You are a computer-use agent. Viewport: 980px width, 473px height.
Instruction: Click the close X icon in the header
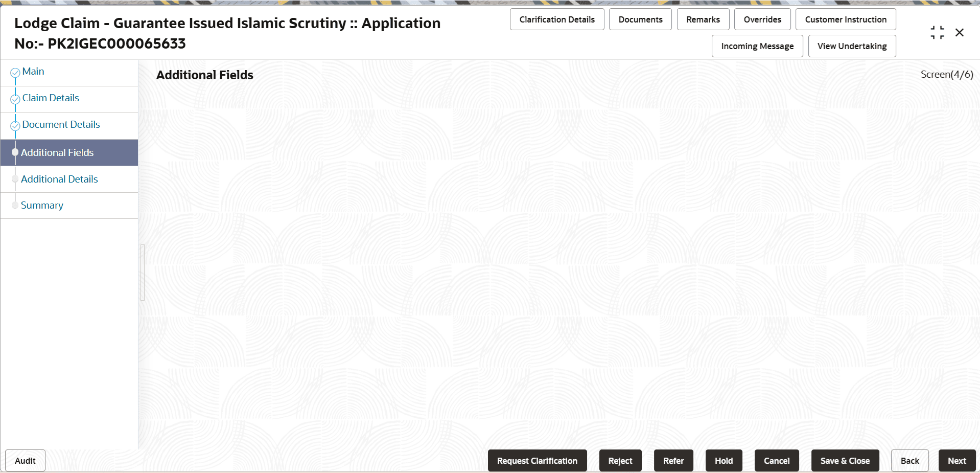(960, 32)
